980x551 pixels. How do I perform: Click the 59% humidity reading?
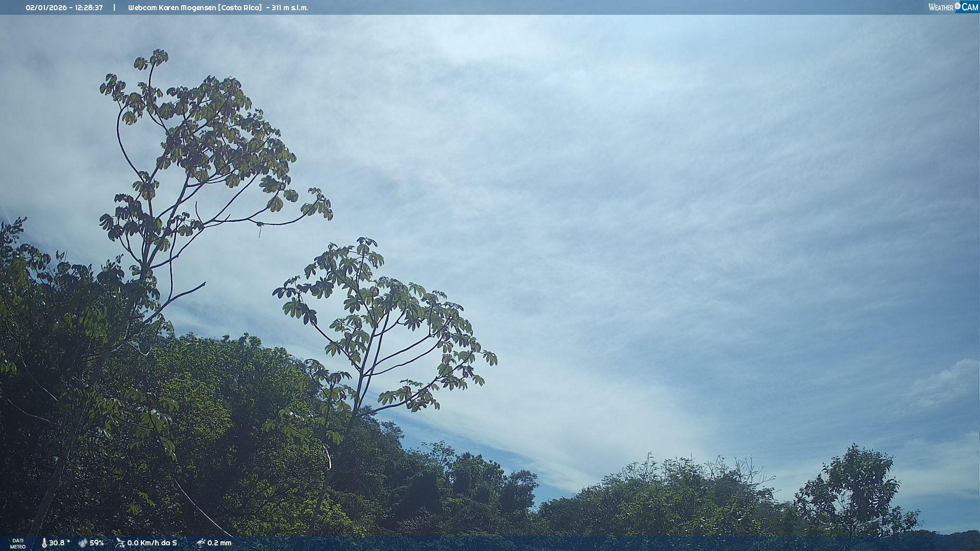coord(96,543)
